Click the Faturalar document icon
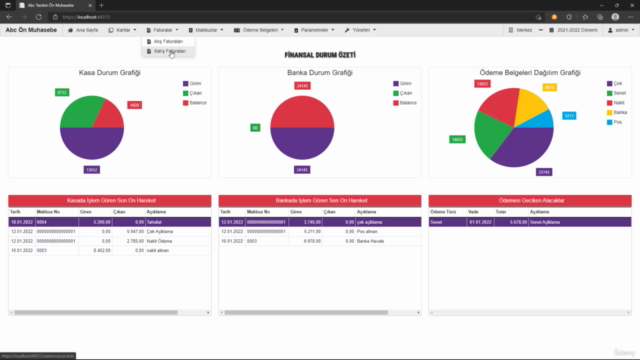This screenshot has height=360, width=640. click(x=149, y=30)
